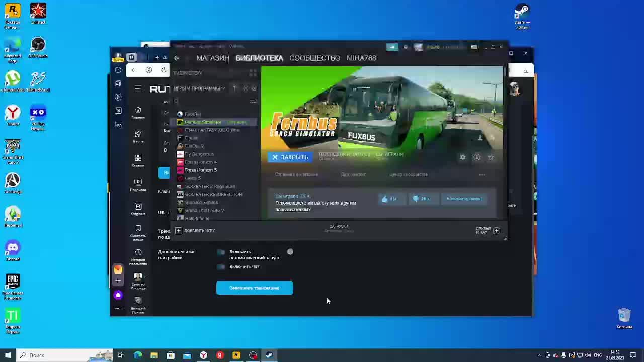Open Rutube Originals section
Viewport: 644px width, 362px height.
[138, 209]
